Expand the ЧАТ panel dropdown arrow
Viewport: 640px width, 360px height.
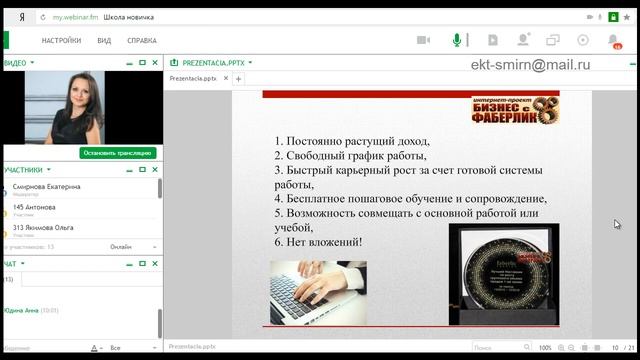(x=22, y=264)
